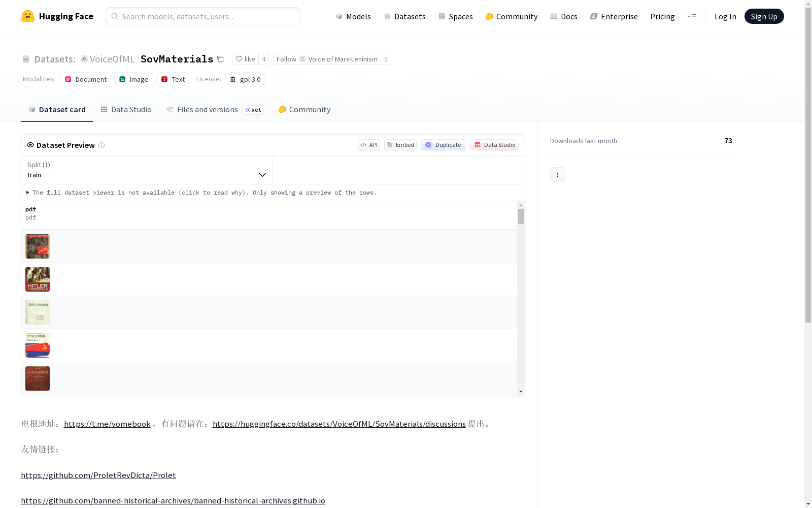Go to Spaces in the top navigation
Viewport: 812px width, 508px height.
coord(456,16)
